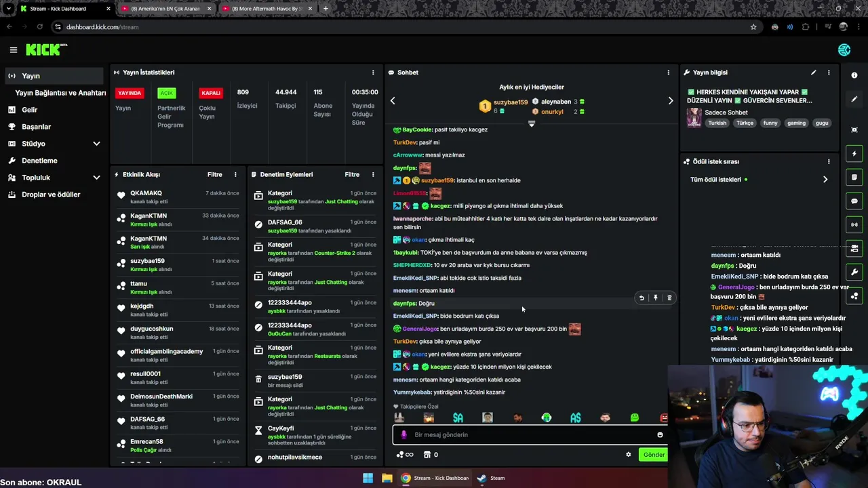Switch to the Amerika'nın EN Çok Aranan browser tab
Screen dimensions: 868x488
pos(165,9)
